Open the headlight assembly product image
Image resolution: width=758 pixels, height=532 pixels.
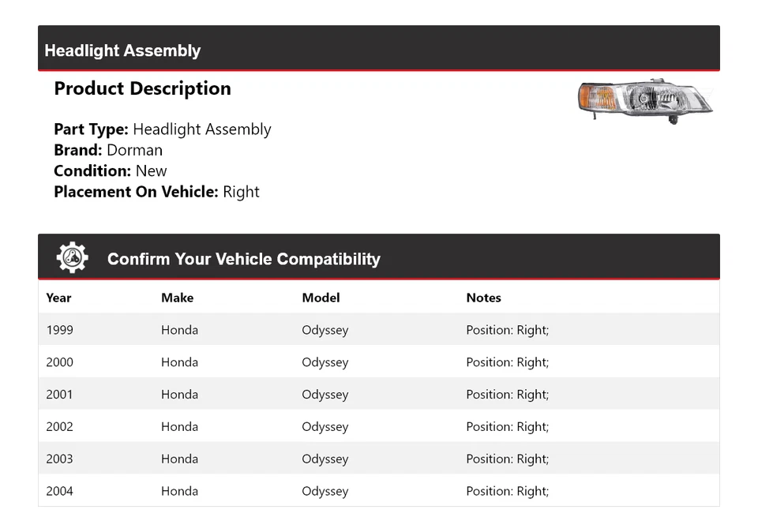645,102
